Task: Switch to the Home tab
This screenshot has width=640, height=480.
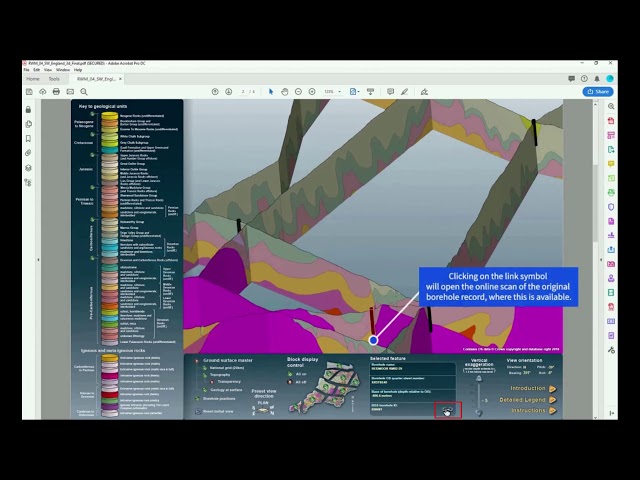Action: (33, 79)
